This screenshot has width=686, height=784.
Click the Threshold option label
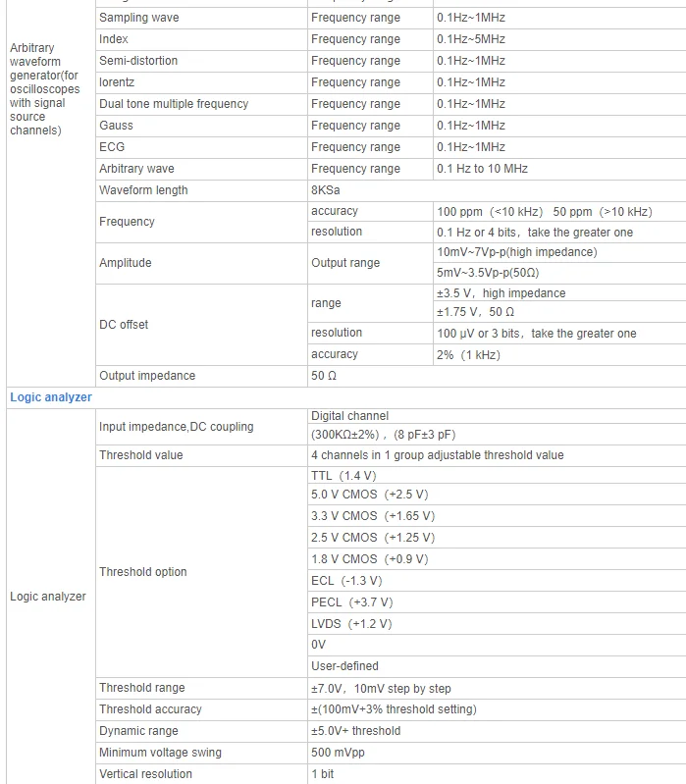point(143,572)
